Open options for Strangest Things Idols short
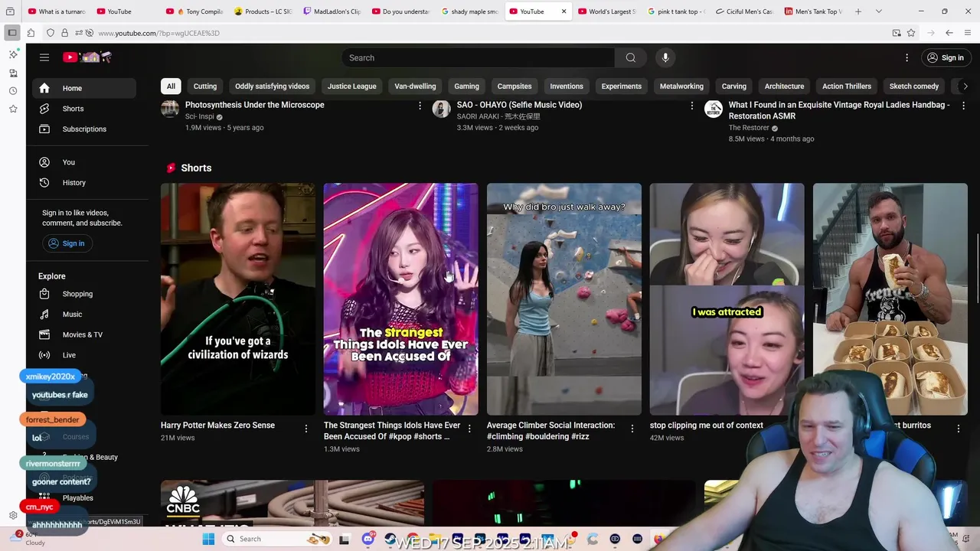The image size is (980, 551). pos(469,429)
